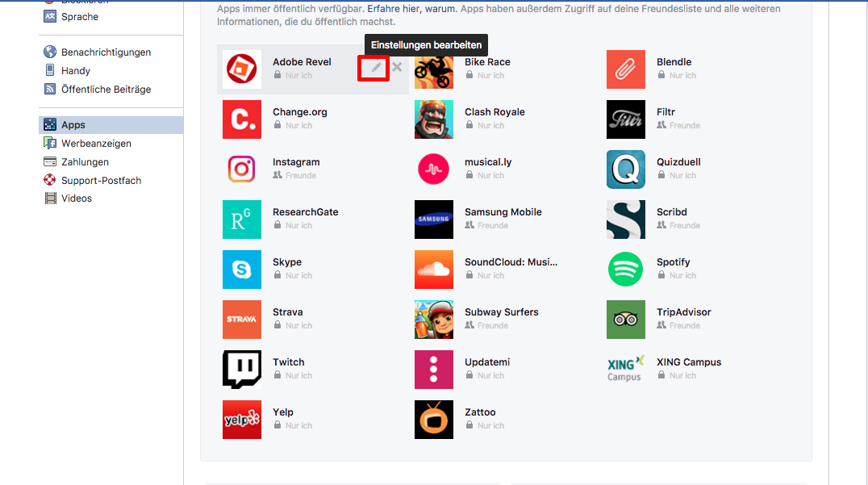Open the Instagram app icon
The image size is (868, 485).
[x=242, y=169]
